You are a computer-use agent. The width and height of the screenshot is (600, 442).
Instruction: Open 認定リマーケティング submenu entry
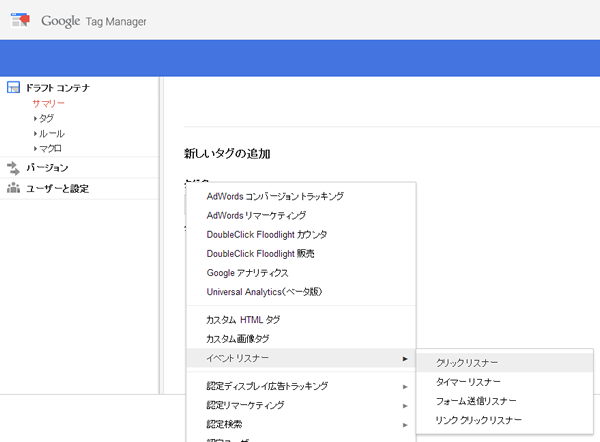[x=301, y=405]
